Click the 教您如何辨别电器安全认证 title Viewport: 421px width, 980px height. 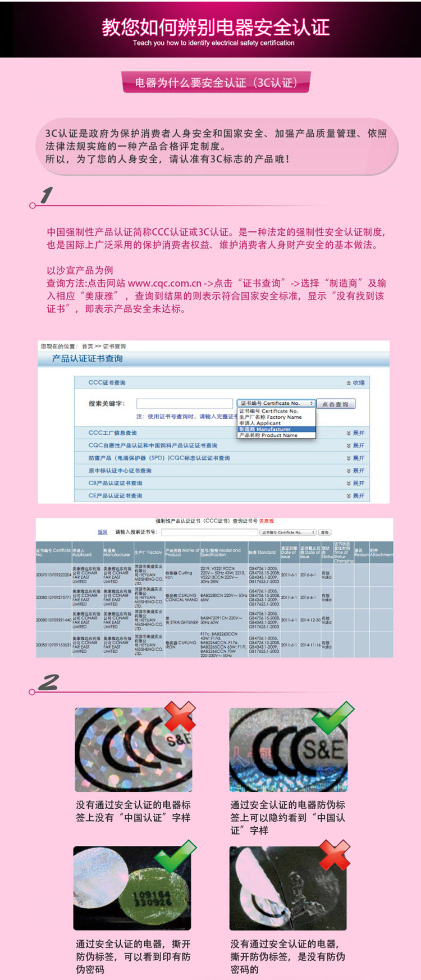[216, 28]
